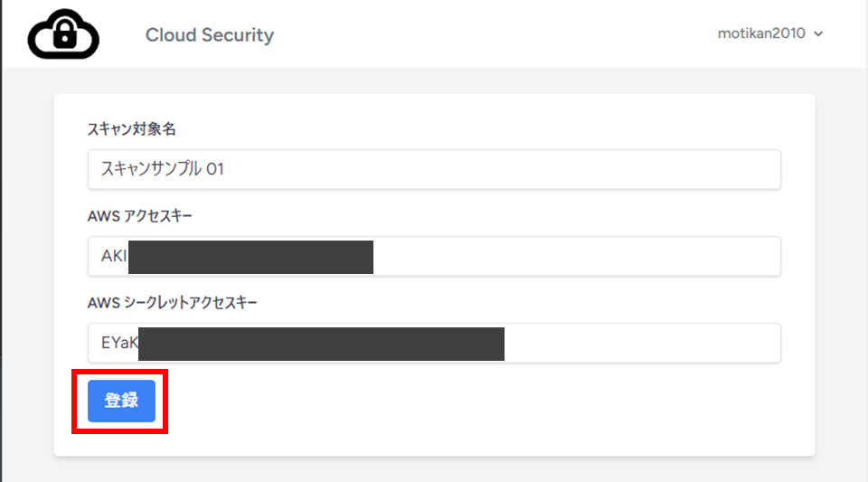Click blank area right of 登録 button

pyautogui.click(x=452, y=402)
